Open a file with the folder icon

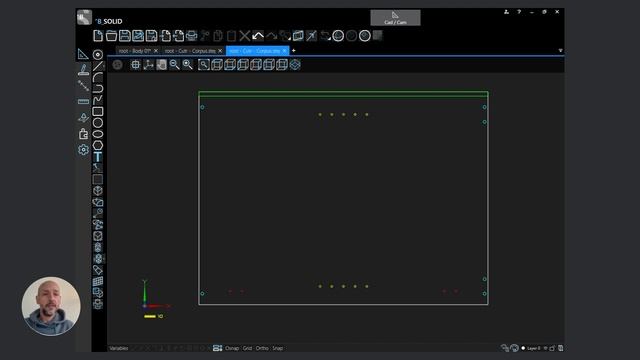click(x=111, y=36)
